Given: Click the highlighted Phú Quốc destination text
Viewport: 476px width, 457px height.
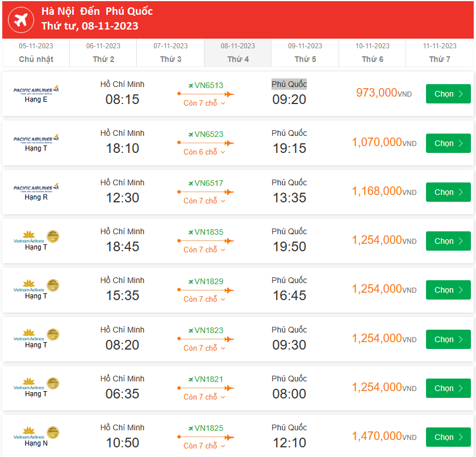Looking at the screenshot, I should click(x=289, y=84).
